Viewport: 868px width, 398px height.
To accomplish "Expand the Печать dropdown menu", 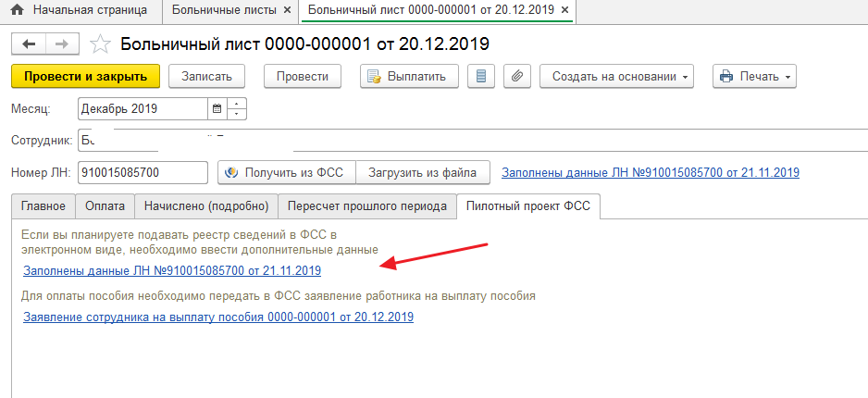I will 754,77.
